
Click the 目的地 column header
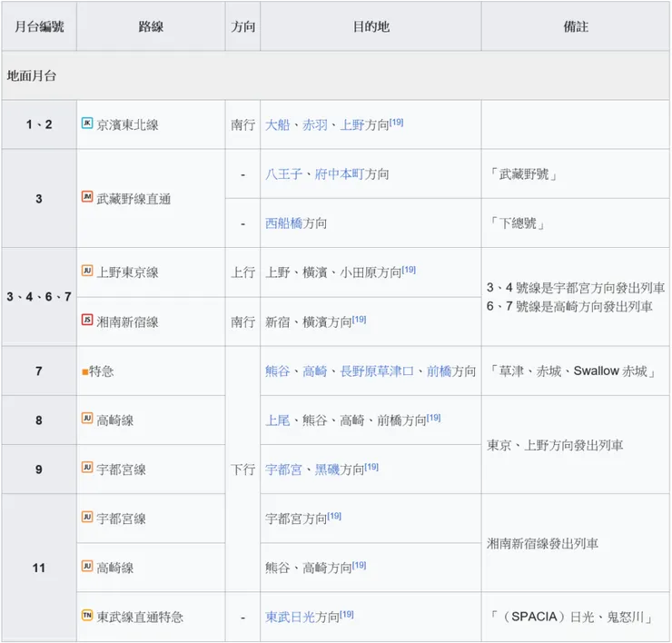point(371,26)
